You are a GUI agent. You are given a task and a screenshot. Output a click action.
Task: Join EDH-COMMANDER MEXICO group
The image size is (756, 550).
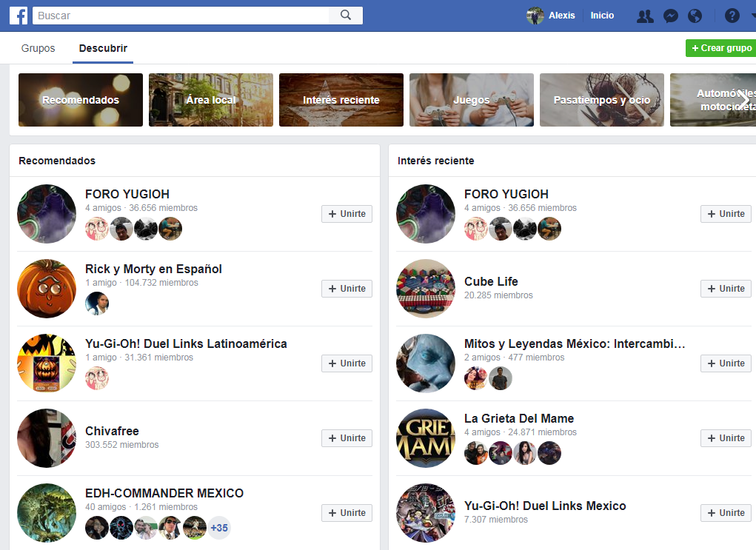pos(347,512)
